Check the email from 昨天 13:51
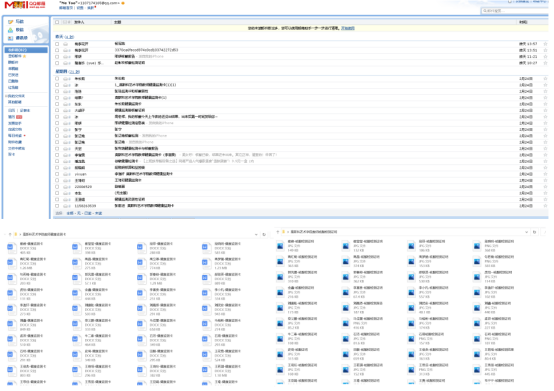Image resolution: width=554 pixels, height=391 pixels. [57, 51]
